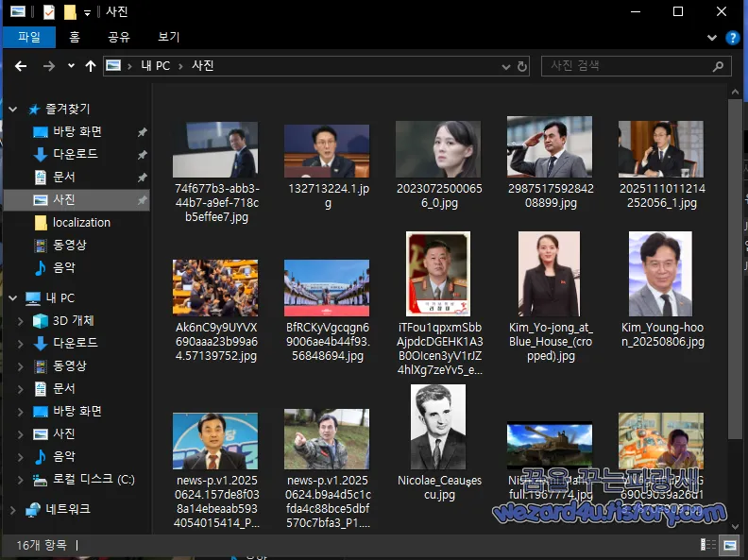The width and height of the screenshot is (748, 560).
Task: Go back with the left arrow
Action: point(21,66)
